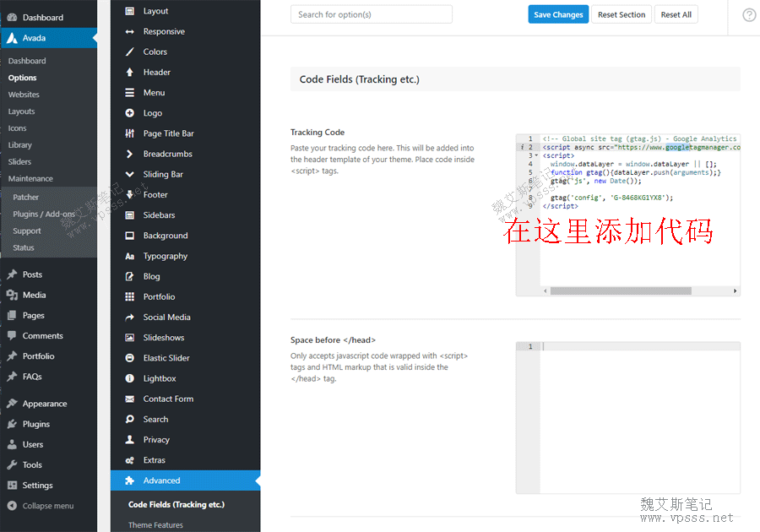The height and width of the screenshot is (532, 760).
Task: Expand the Sliding Bar section
Action: pyautogui.click(x=162, y=174)
